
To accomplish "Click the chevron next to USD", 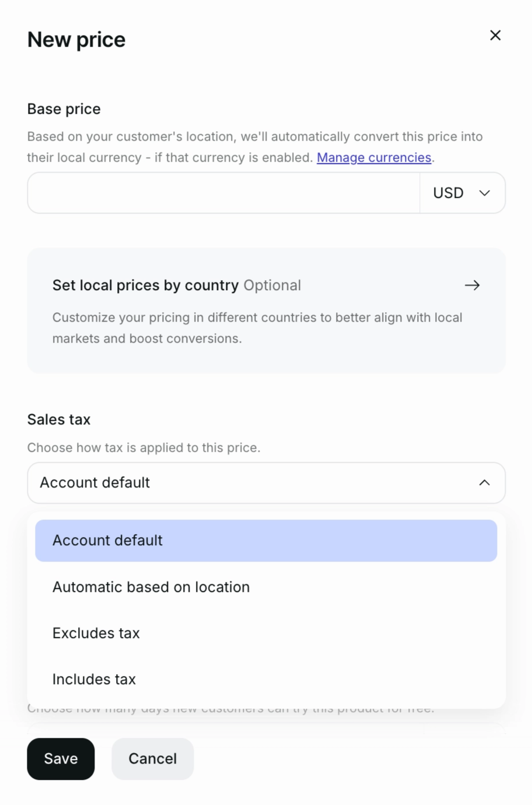I will coord(484,193).
